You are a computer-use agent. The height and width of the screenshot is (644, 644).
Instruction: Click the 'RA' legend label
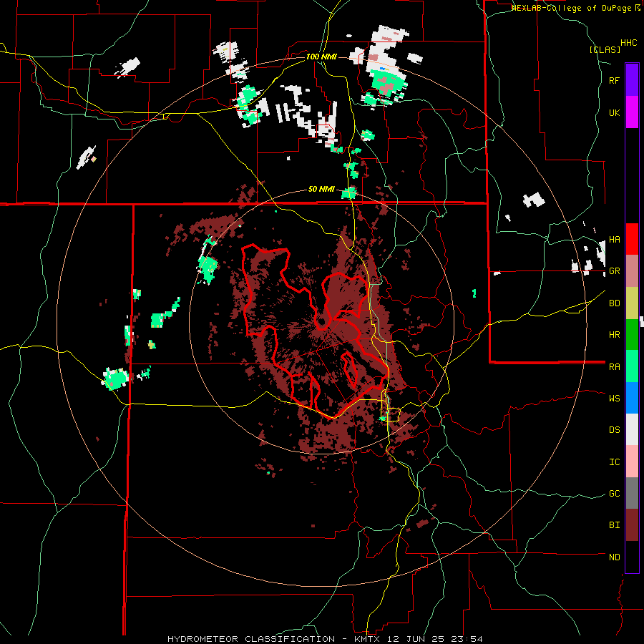coord(614,367)
